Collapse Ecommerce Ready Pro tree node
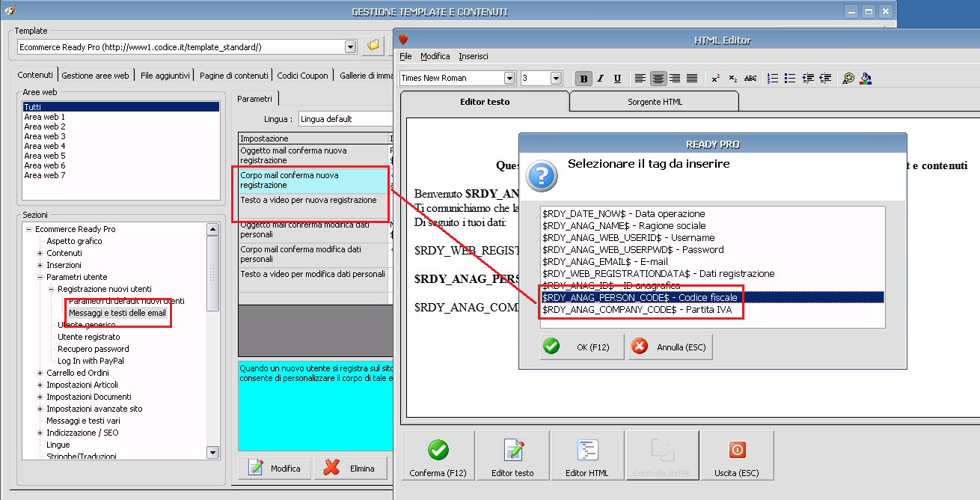 point(28,229)
